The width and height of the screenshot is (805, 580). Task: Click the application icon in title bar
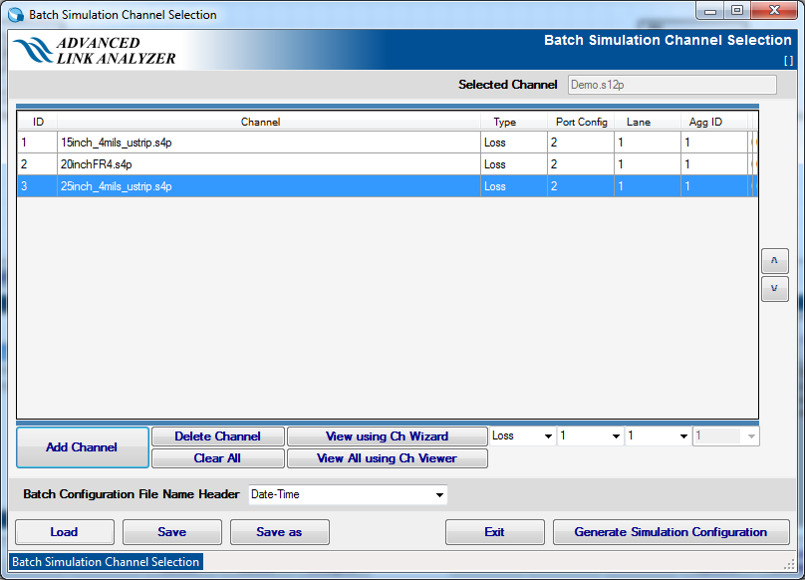(x=17, y=15)
